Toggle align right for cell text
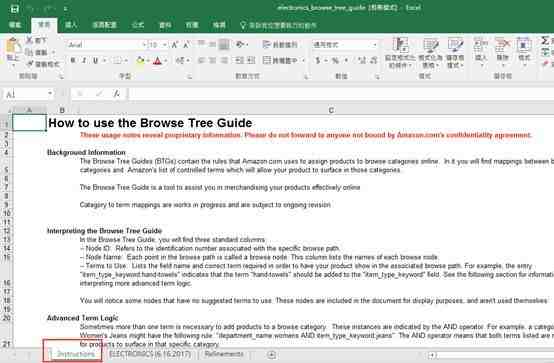Viewport: 554px width, 363px height. (x=224, y=60)
